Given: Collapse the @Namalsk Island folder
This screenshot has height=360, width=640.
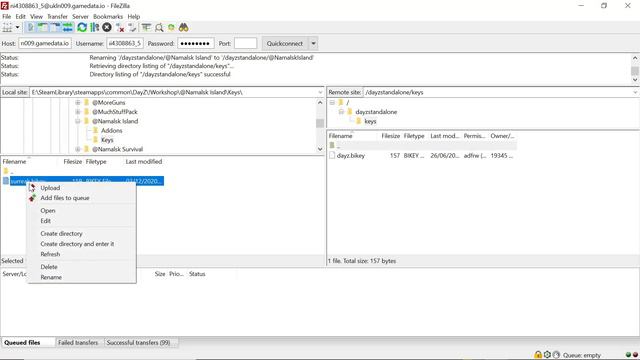Looking at the screenshot, I should click(x=78, y=121).
